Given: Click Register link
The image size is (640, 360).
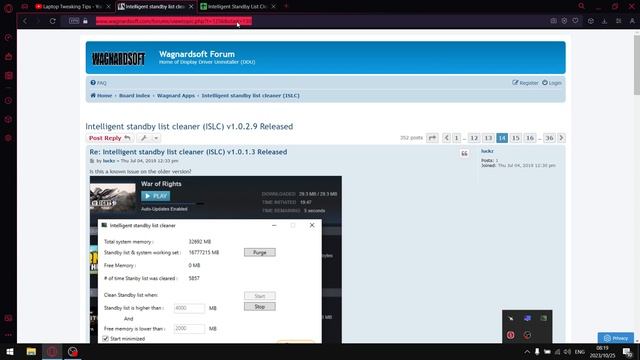Looking at the screenshot, I should click(525, 83).
